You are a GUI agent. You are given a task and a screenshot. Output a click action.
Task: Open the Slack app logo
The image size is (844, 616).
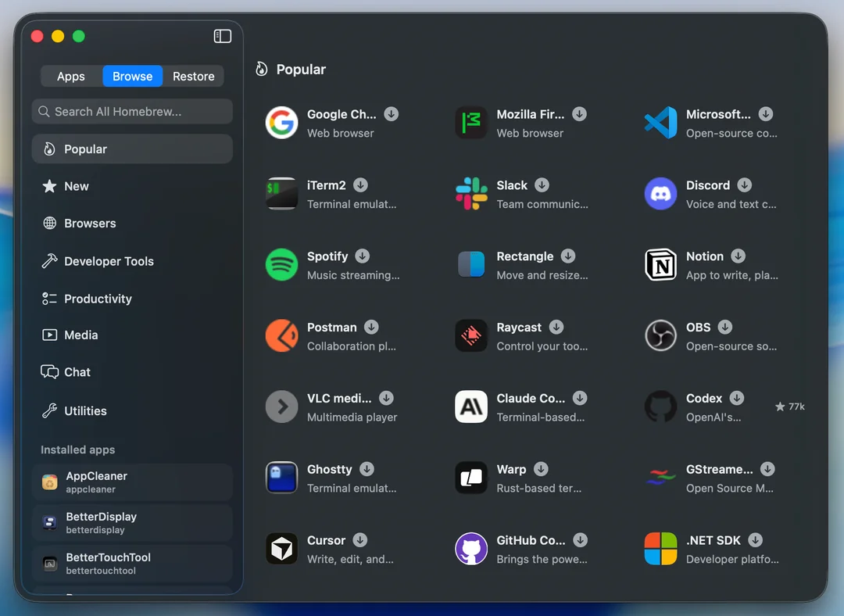(471, 194)
